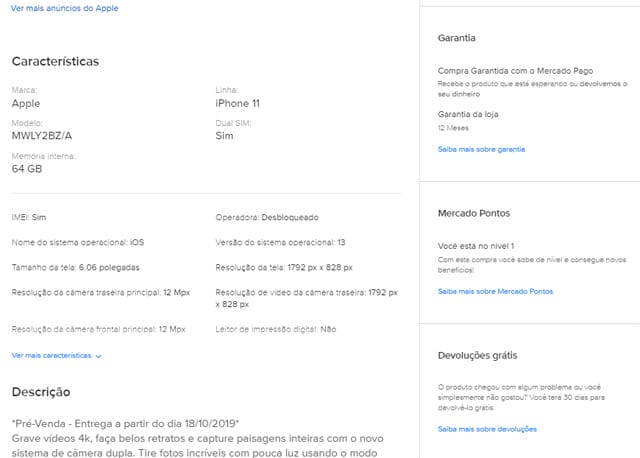Click 'Com esta compra você sobe de nível' text

click(532, 265)
